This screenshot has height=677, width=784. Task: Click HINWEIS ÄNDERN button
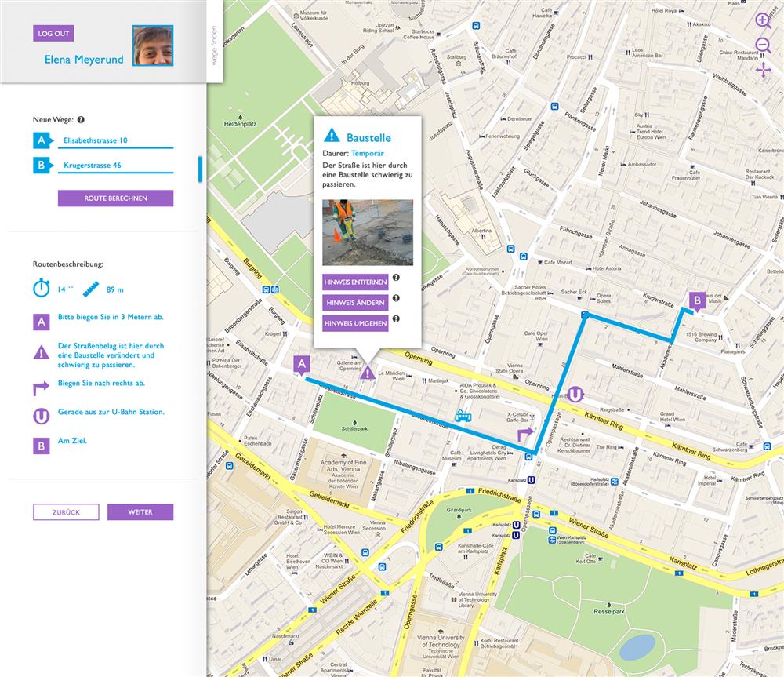point(355,303)
